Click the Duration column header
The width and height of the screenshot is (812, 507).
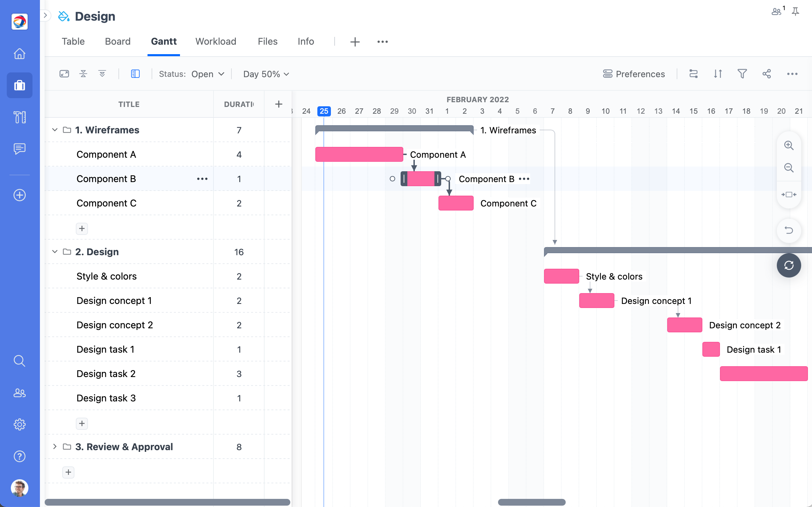coord(239,104)
